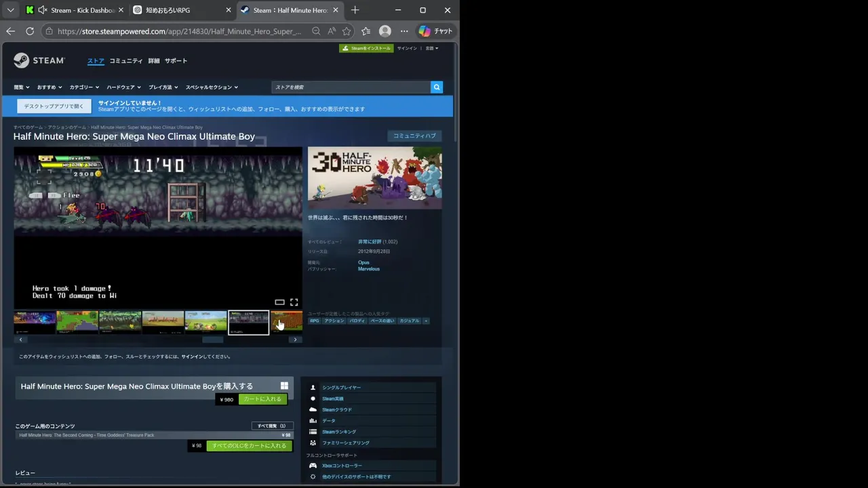Expand the カテゴリー dropdown
The height and width of the screenshot is (488, 868).
point(84,87)
